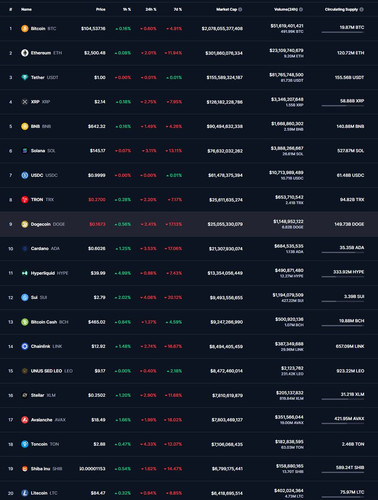Click the Bitcoin Cash coin logo
This screenshot has height=500, width=378.
click(25, 322)
